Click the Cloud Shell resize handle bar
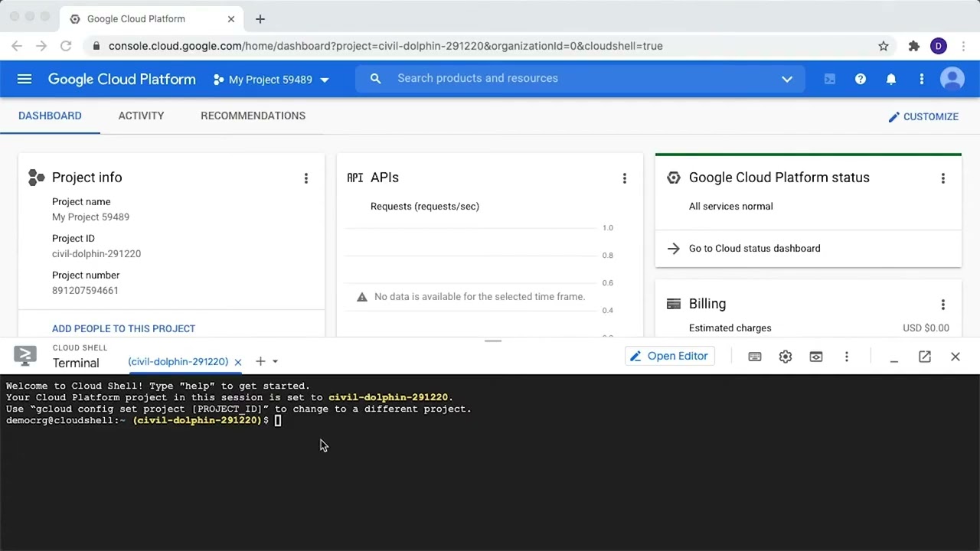Viewport: 980px width, 551px height. (493, 341)
